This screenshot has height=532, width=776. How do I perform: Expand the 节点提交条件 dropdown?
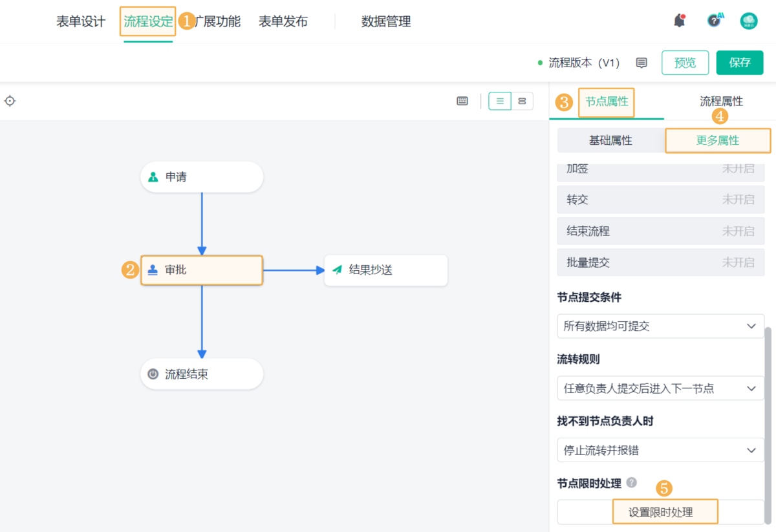click(660, 326)
